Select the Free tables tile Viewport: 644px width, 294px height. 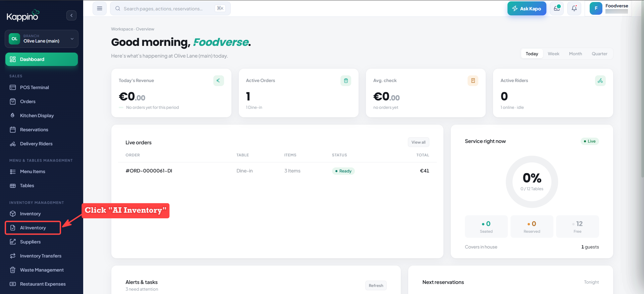coord(577,227)
